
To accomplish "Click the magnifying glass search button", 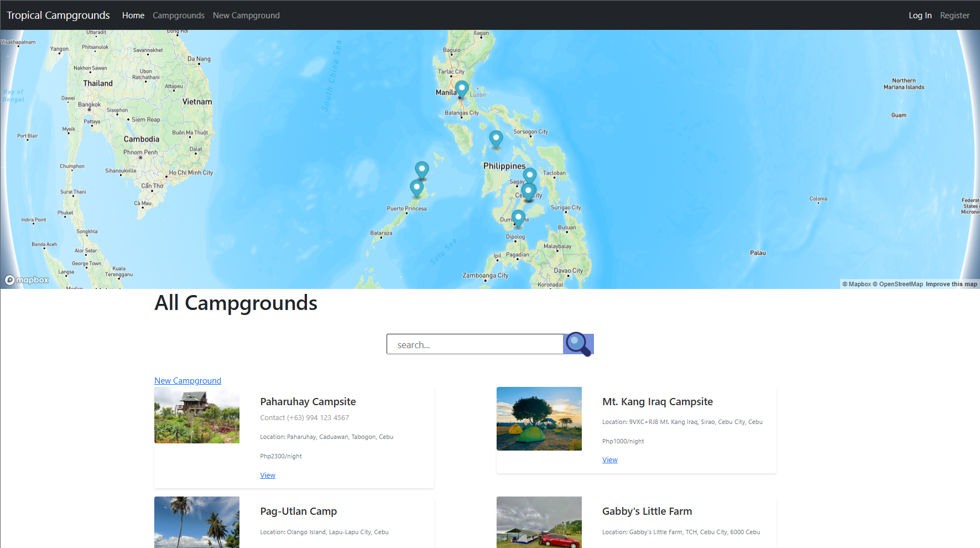I will pos(578,344).
